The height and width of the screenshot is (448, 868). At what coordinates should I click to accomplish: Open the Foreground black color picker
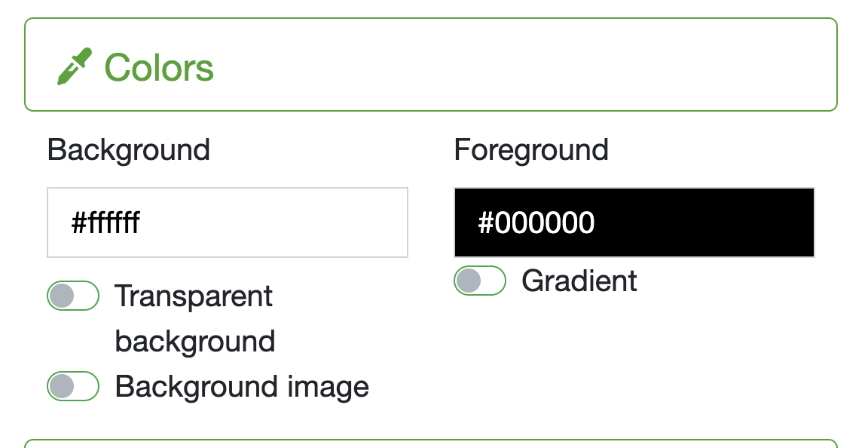[634, 222]
